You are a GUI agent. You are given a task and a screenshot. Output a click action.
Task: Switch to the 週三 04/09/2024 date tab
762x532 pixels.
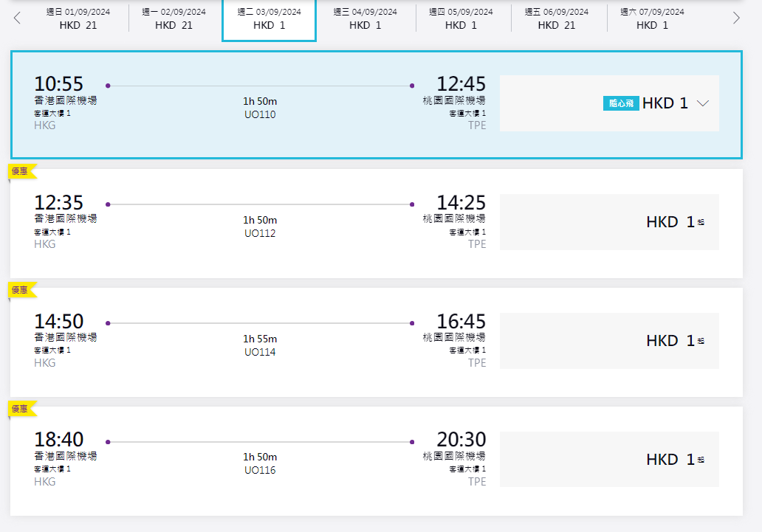[365, 18]
